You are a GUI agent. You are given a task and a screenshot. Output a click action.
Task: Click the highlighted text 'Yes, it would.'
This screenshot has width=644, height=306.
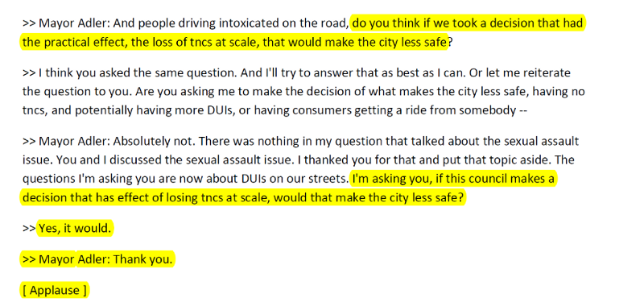pos(75,229)
